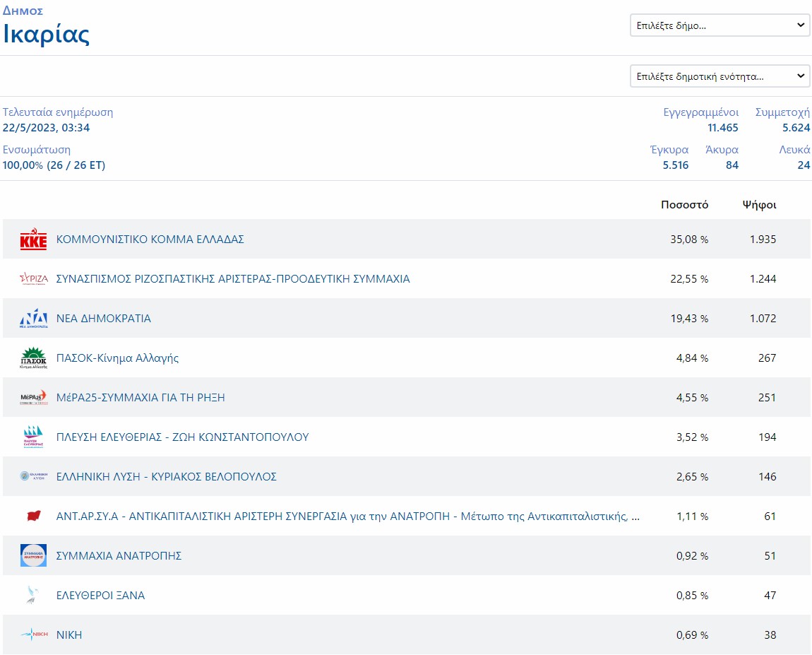The height and width of the screenshot is (655, 812).
Task: Click the MeRA25 party logo
Action: [33, 398]
